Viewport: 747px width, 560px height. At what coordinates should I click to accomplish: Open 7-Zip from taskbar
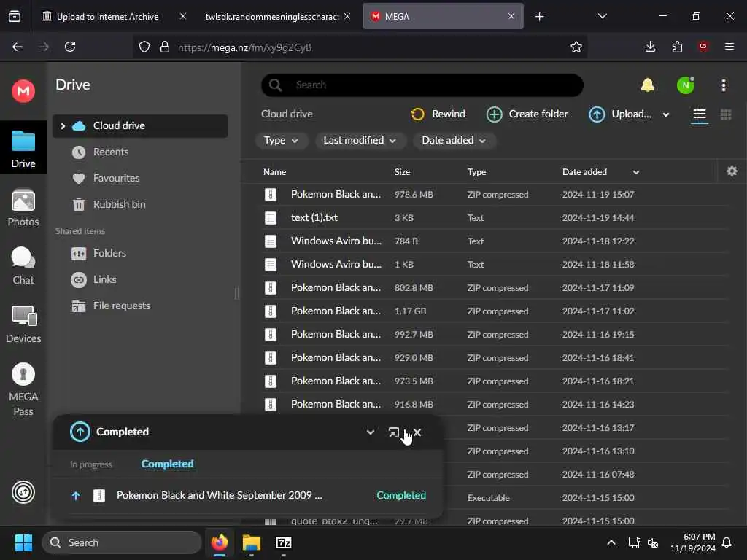click(x=284, y=542)
